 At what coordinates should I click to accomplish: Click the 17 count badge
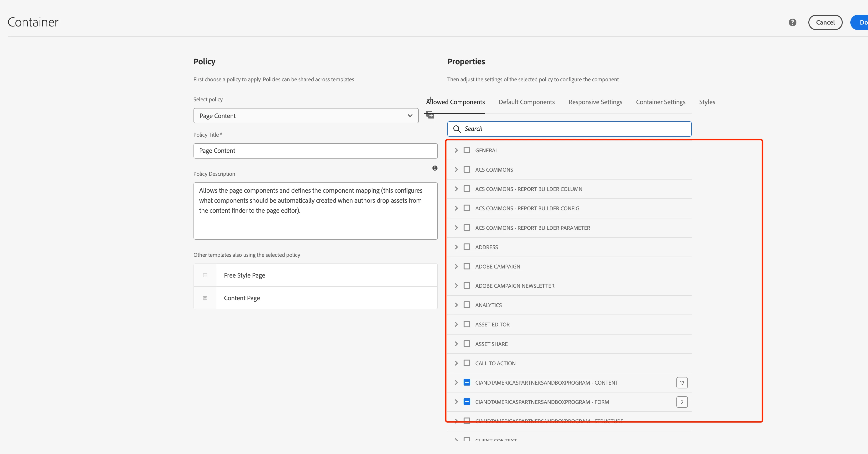[x=682, y=383]
